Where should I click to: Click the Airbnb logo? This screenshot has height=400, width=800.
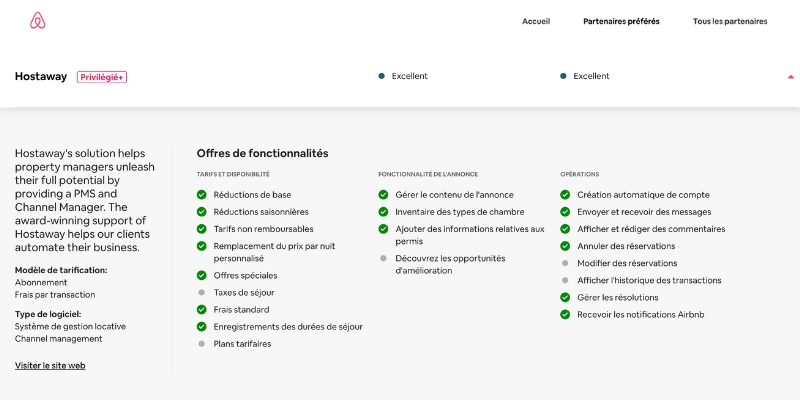37,20
